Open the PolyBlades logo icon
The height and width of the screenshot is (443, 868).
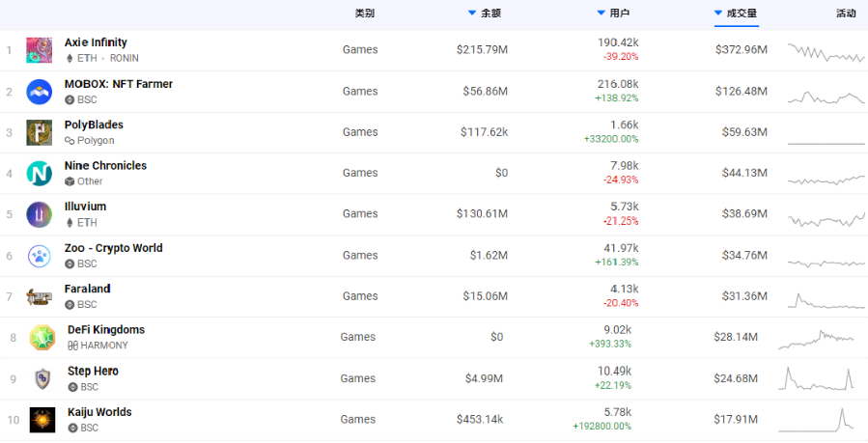click(x=40, y=133)
